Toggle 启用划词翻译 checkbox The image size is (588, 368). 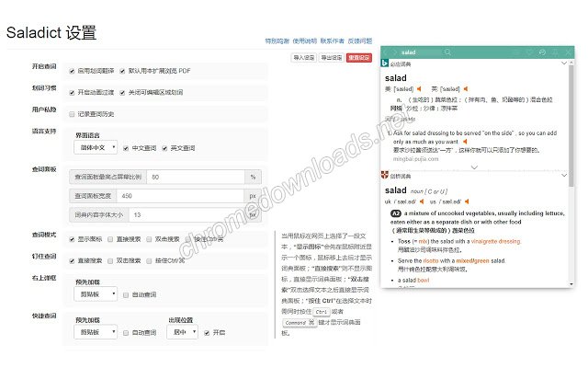(x=72, y=71)
